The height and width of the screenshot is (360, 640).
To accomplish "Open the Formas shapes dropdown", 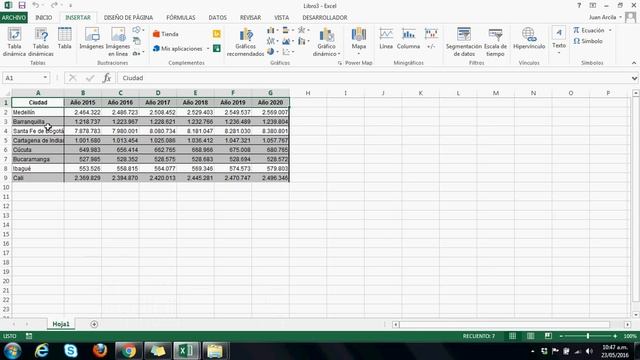I will pos(138,30).
